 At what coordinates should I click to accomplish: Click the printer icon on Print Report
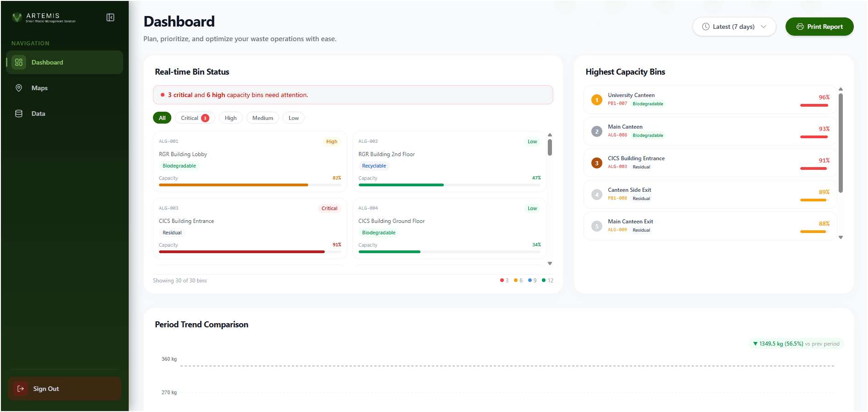coord(800,27)
